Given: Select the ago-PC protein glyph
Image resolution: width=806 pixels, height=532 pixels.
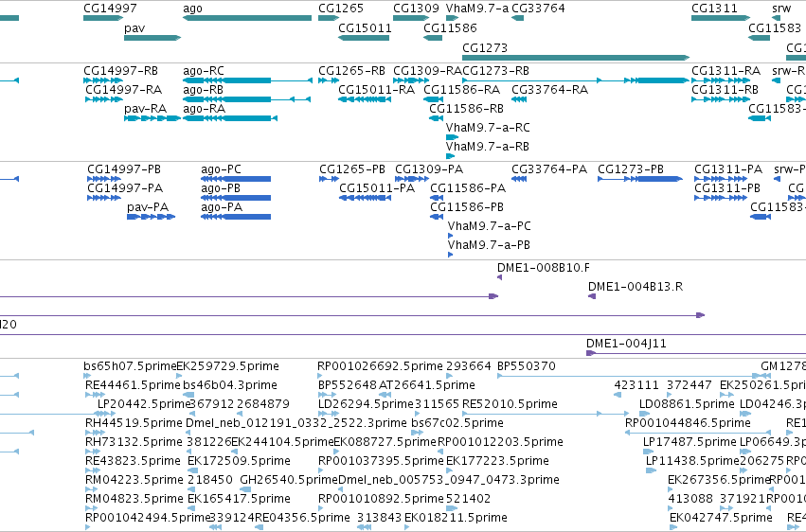Looking at the screenshot, I should (236, 179).
